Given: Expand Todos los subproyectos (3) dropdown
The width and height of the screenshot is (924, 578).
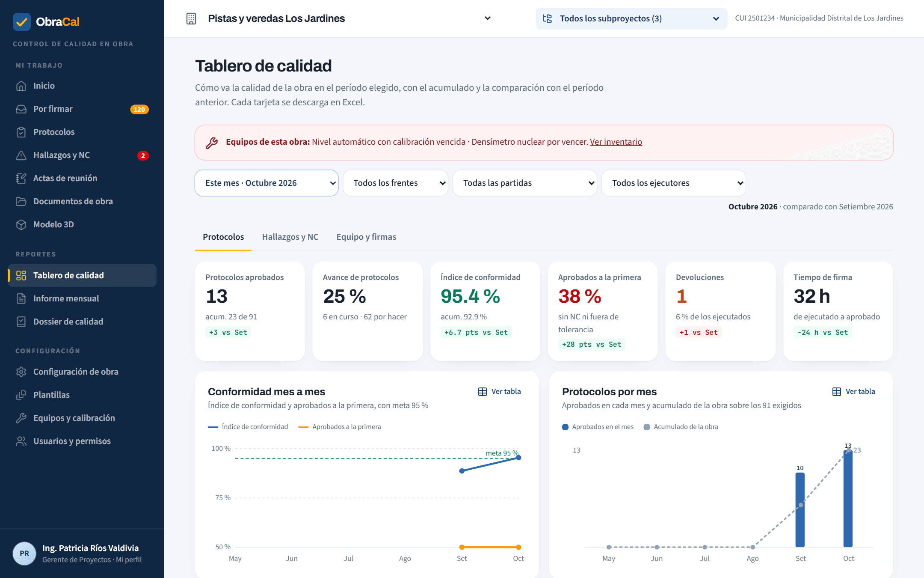Looking at the screenshot, I should coord(631,18).
